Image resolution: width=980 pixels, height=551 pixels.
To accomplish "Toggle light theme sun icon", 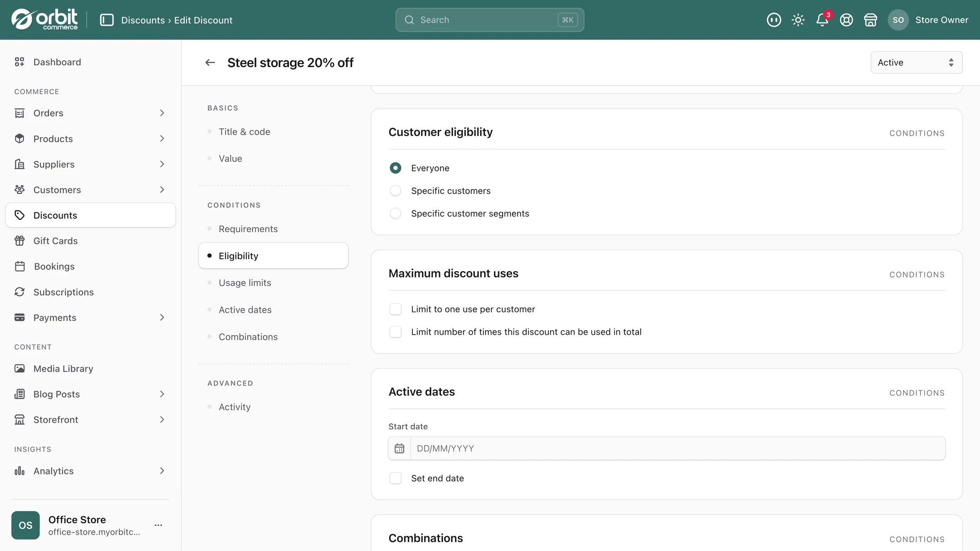I will pos(798,20).
